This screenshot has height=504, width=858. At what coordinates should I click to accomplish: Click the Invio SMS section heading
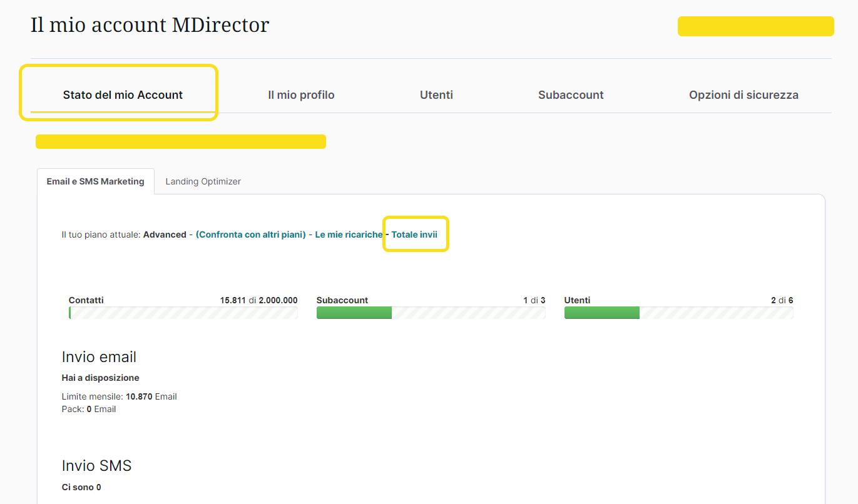(96, 466)
